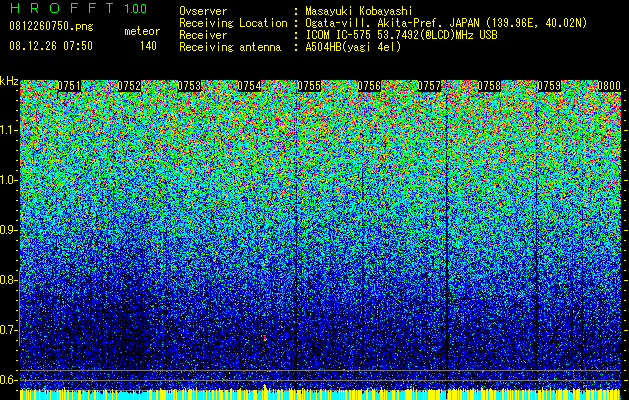Viewport: 629px width, 400px height.
Task: Click the 0756 time marker
Action: [369, 86]
